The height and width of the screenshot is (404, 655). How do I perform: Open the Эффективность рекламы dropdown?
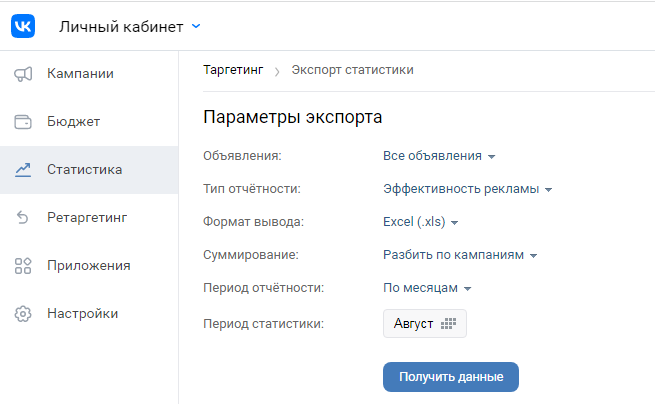pyautogui.click(x=468, y=189)
